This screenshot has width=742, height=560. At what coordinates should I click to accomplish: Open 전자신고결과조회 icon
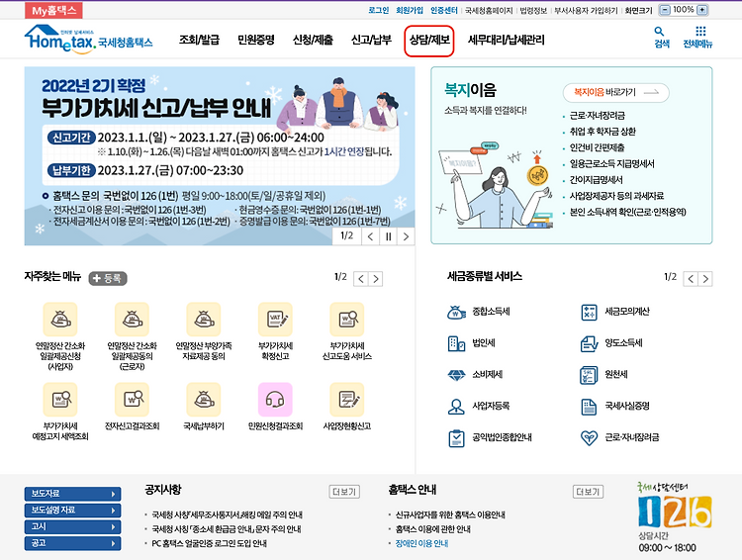[132, 400]
